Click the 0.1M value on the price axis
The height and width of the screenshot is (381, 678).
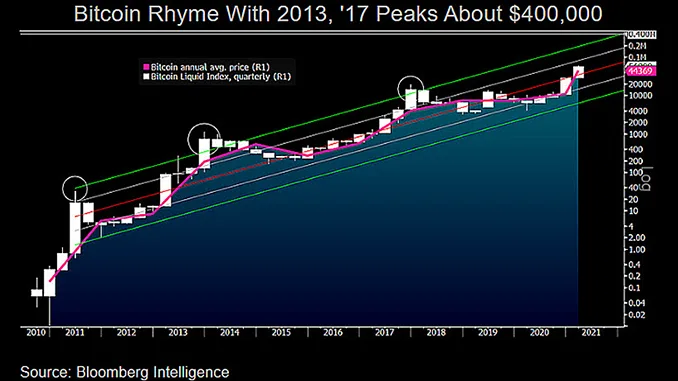point(637,57)
